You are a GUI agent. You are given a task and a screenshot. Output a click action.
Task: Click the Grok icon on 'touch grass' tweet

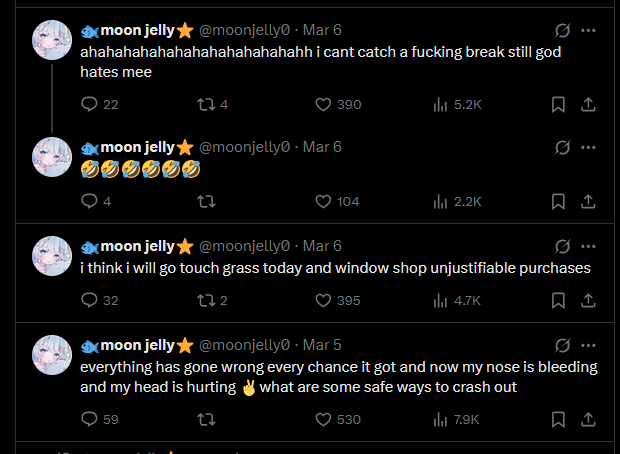coord(562,246)
